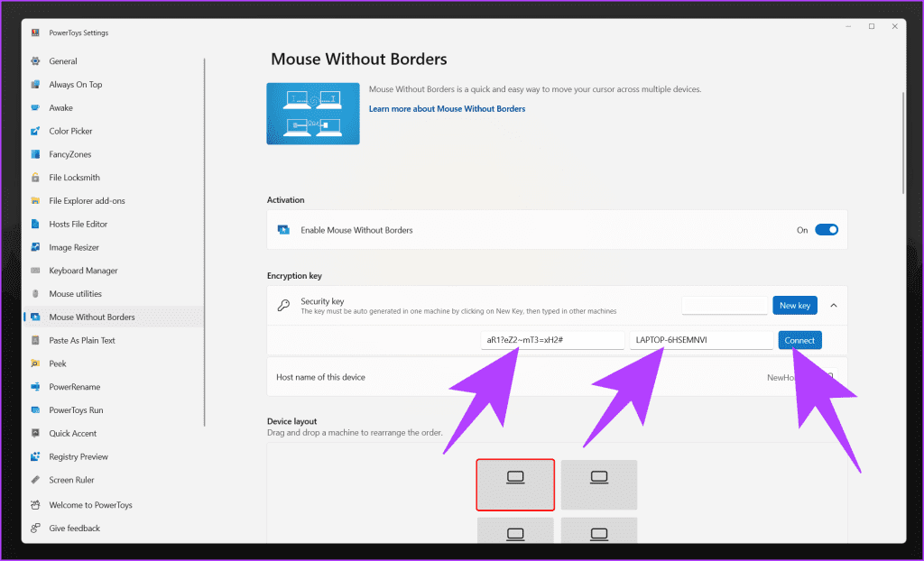
Task: Open the Welcome to PowerToys entry
Action: (x=112, y=505)
